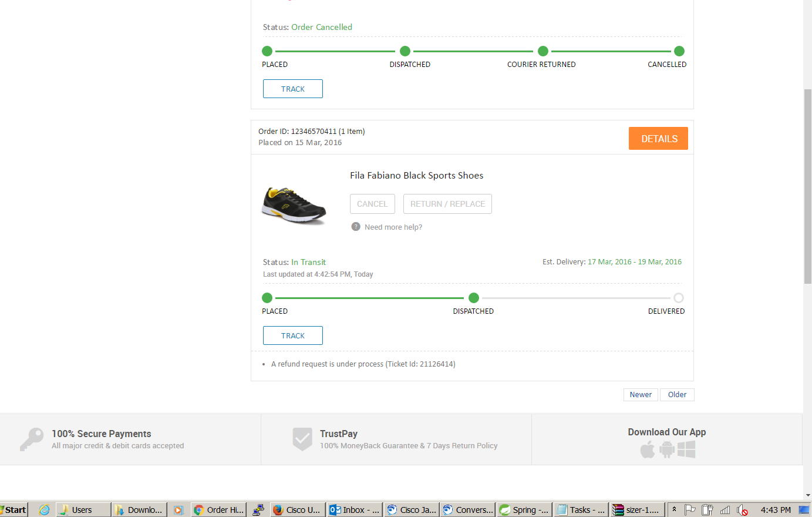Click the muted volume tray icon
The height and width of the screenshot is (517, 812).
(743, 510)
